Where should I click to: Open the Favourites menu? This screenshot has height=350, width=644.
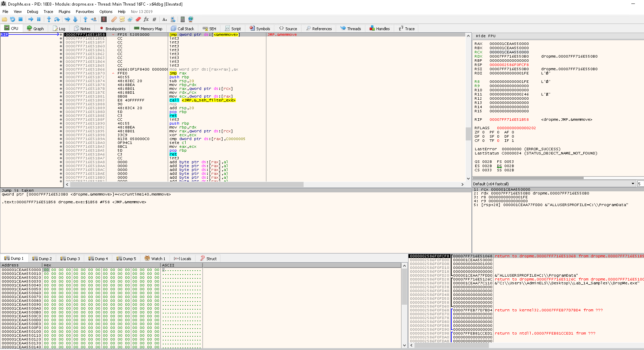point(85,12)
